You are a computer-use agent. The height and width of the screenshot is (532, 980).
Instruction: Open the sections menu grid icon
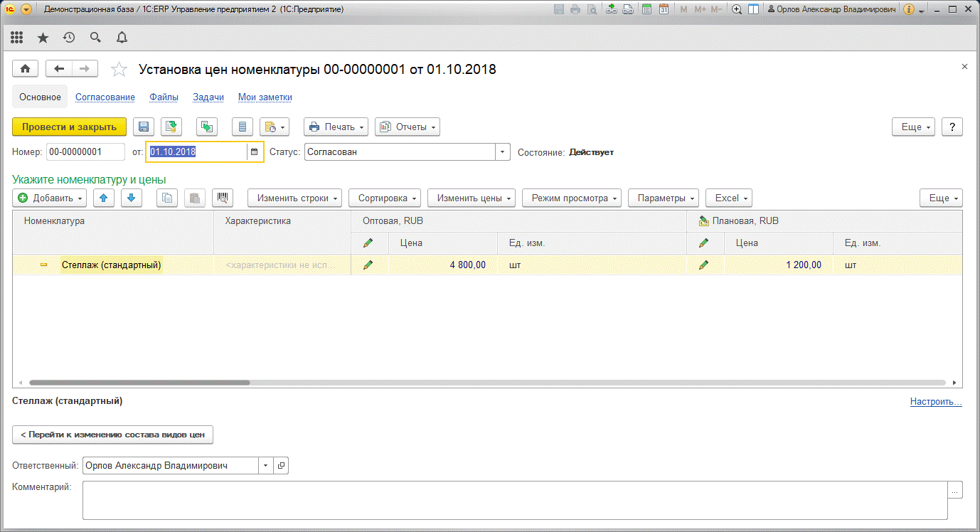pos(17,38)
